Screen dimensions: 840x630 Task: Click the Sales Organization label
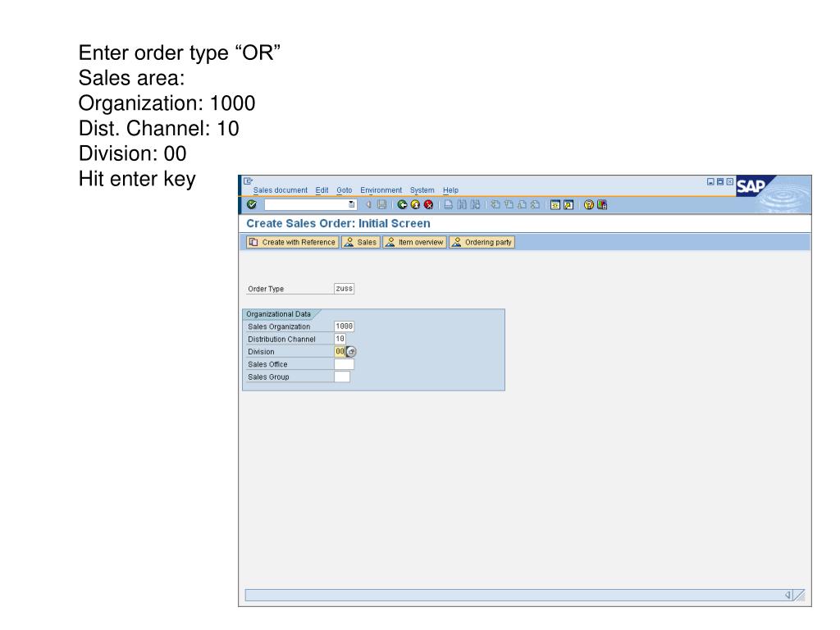coord(279,326)
